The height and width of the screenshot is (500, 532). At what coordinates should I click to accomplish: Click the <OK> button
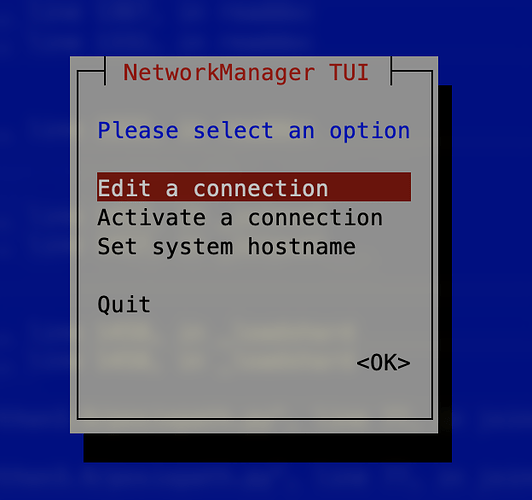click(x=383, y=363)
